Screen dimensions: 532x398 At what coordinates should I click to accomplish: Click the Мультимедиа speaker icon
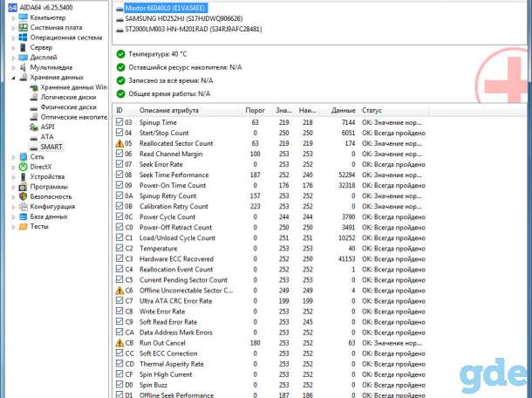(x=23, y=67)
